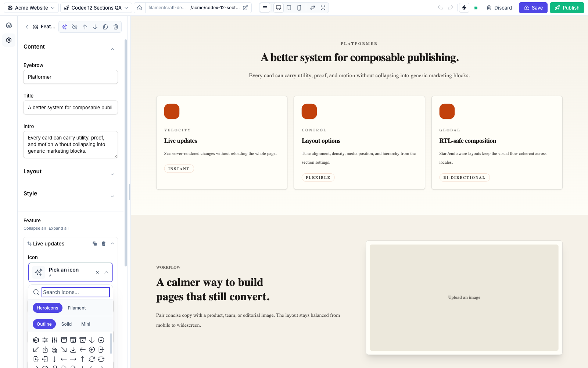Switch preview to tablet view
Viewport: 588px width, 368px height.
tap(289, 8)
